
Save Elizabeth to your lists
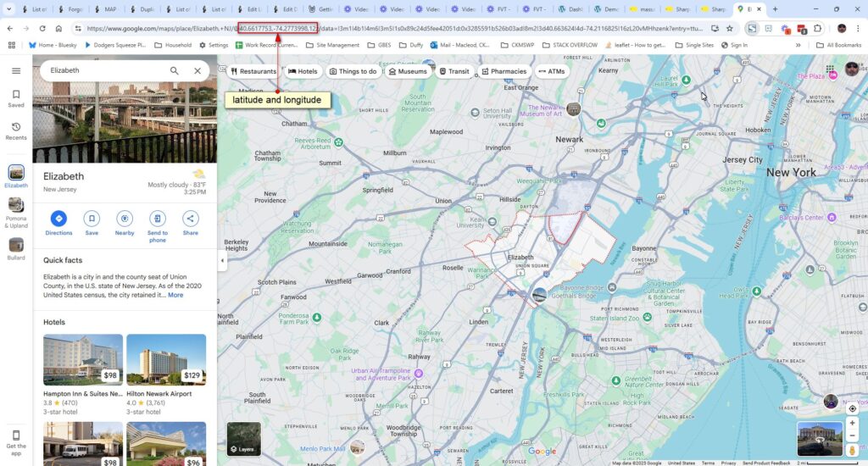pyautogui.click(x=92, y=219)
